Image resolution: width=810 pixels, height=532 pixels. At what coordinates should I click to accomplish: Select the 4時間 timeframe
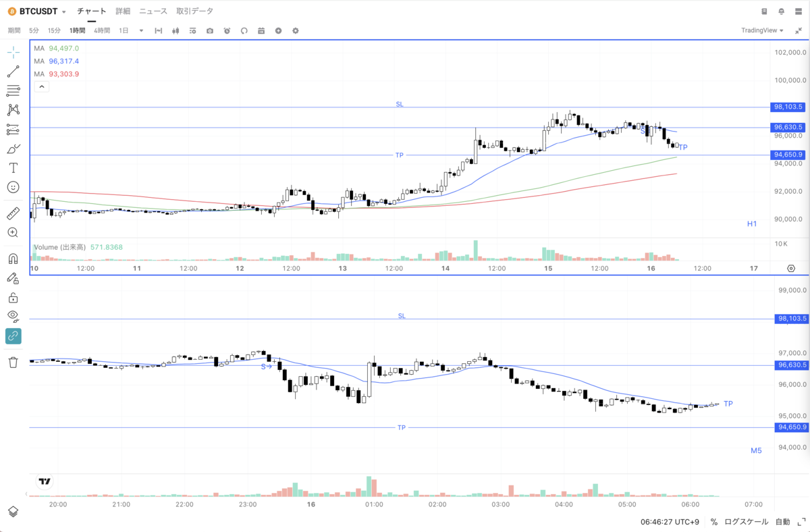102,30
